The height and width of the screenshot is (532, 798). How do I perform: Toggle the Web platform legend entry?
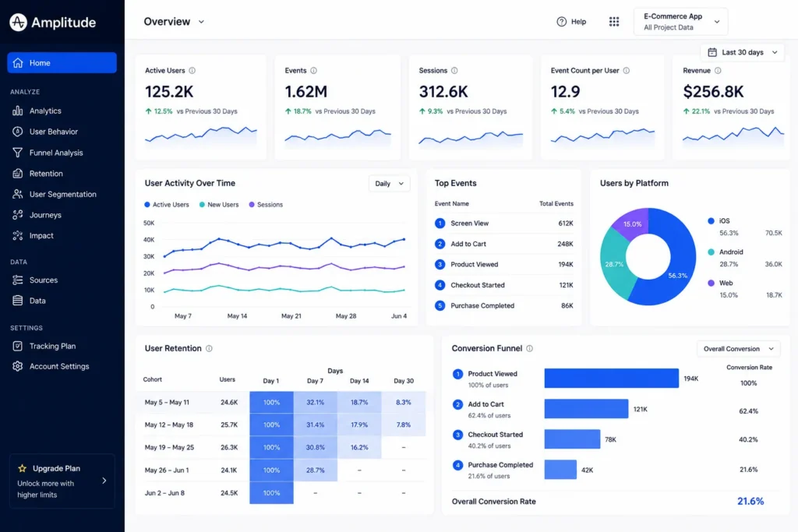[720, 283]
